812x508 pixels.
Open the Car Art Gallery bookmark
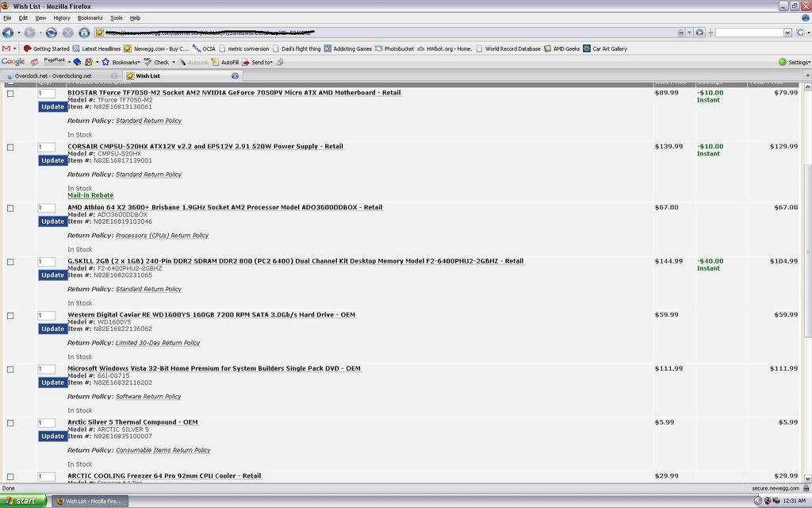tap(605, 48)
